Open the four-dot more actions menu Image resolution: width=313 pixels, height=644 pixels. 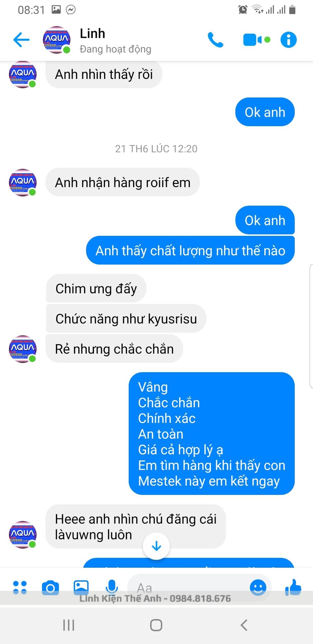(20, 587)
